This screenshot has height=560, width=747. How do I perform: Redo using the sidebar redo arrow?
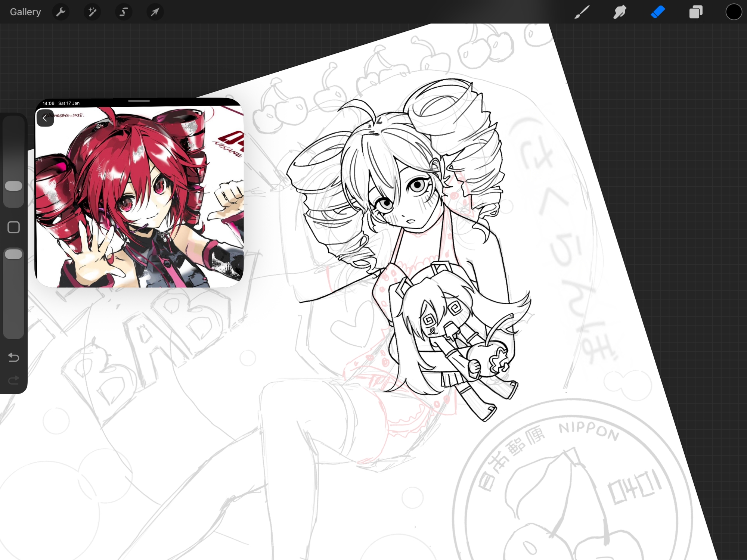click(14, 380)
